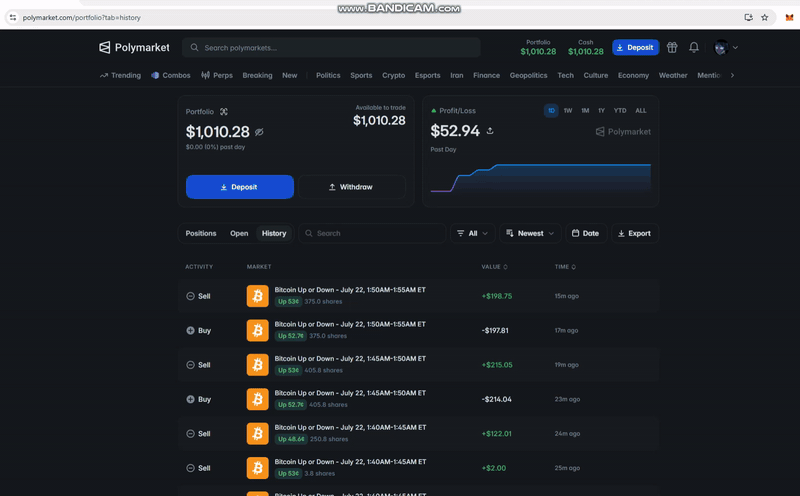The width and height of the screenshot is (800, 496).
Task: Click the Bitcoin icon of the -$197.81 buy
Action: (x=258, y=330)
